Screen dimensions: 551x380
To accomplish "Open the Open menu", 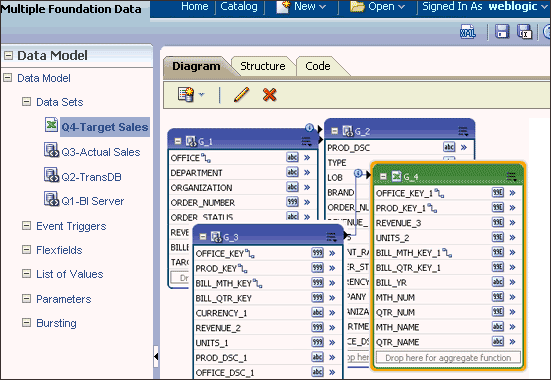I will (377, 7).
